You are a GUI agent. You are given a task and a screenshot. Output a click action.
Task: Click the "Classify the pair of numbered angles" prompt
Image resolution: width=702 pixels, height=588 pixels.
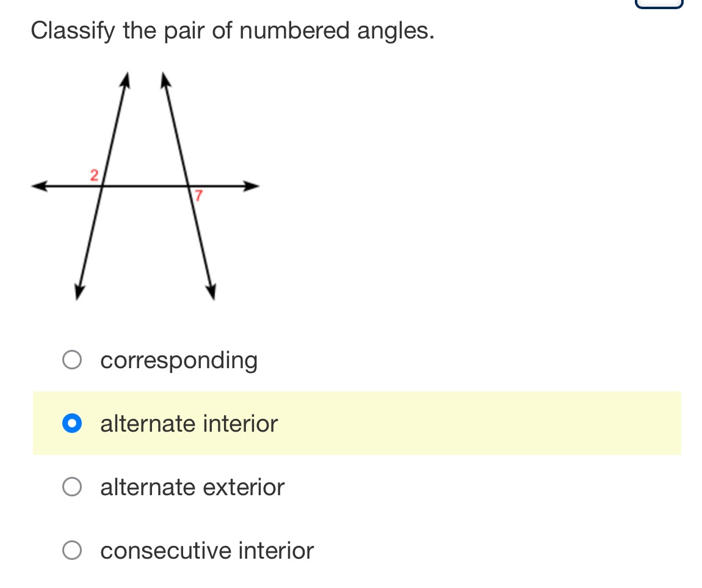(x=233, y=31)
